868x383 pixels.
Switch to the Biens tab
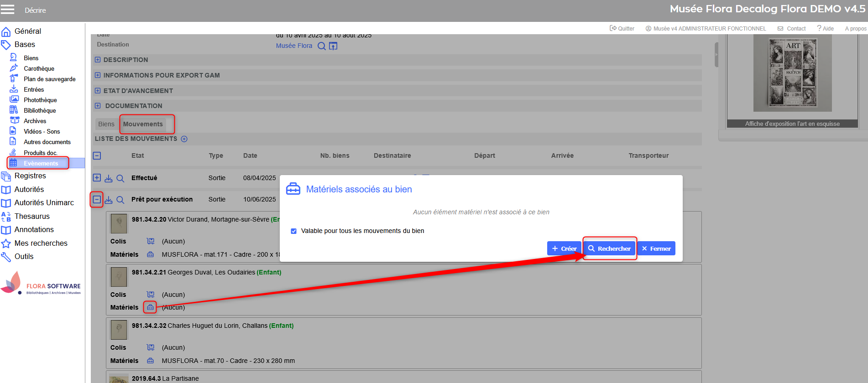click(106, 124)
